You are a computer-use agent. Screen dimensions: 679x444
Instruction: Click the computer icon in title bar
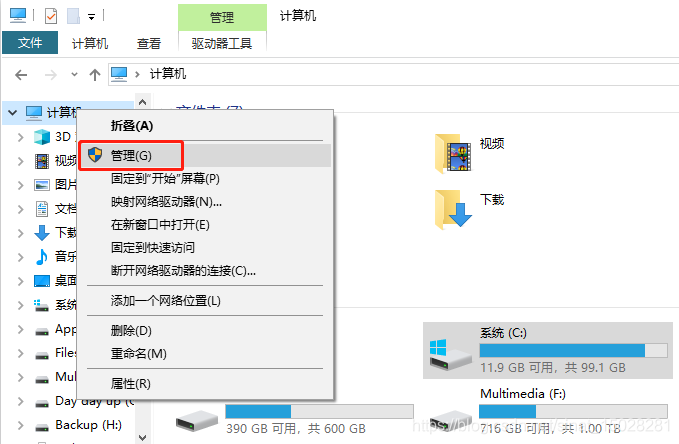(18, 16)
